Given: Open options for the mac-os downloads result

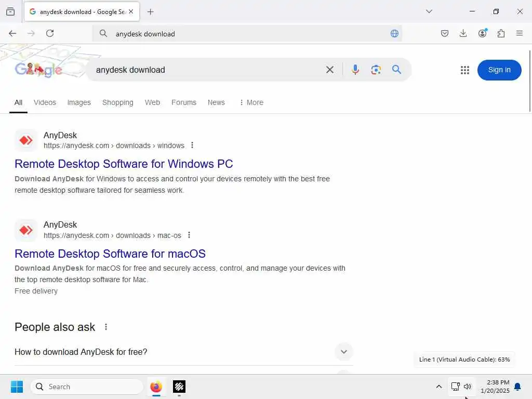Looking at the screenshot, I should tap(189, 235).
